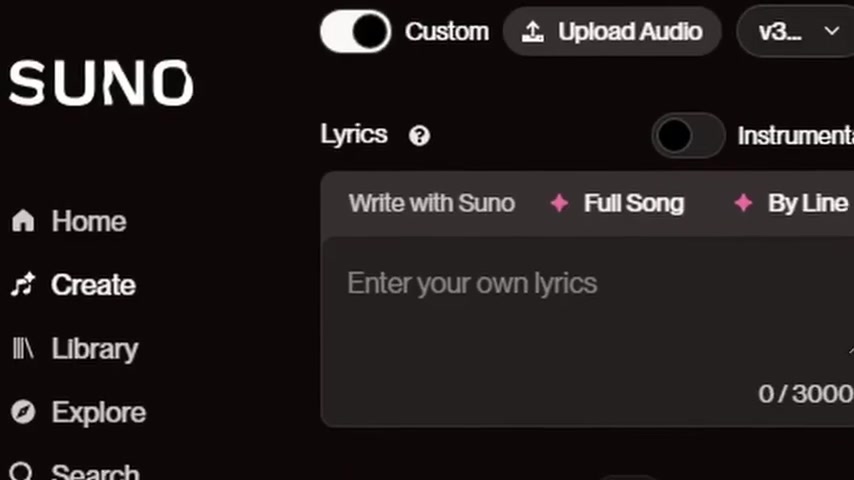The height and width of the screenshot is (480, 854).
Task: Open the v3 model version dropdown
Action: pyautogui.click(x=795, y=32)
